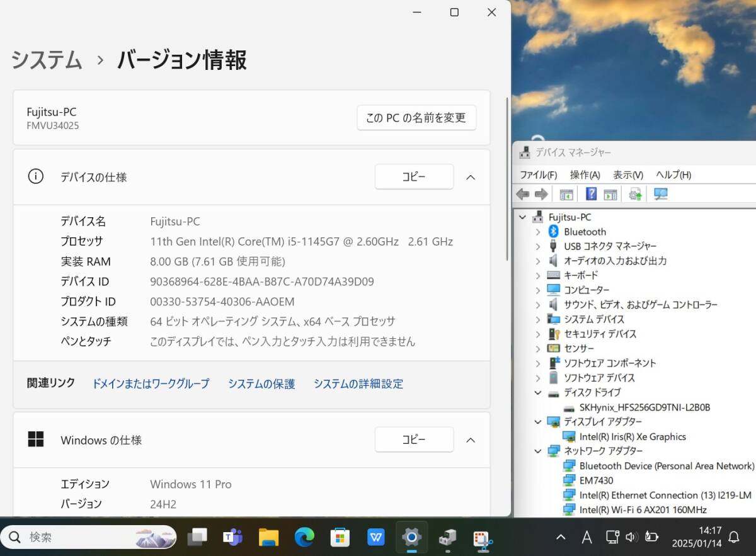Expand the キーボード node arrow

[538, 275]
